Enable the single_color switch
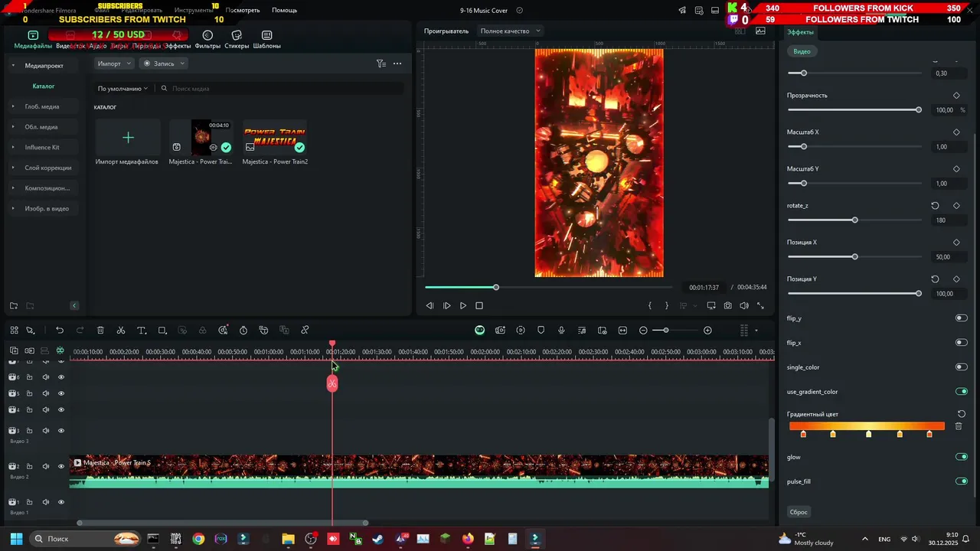The image size is (980, 551). (961, 367)
